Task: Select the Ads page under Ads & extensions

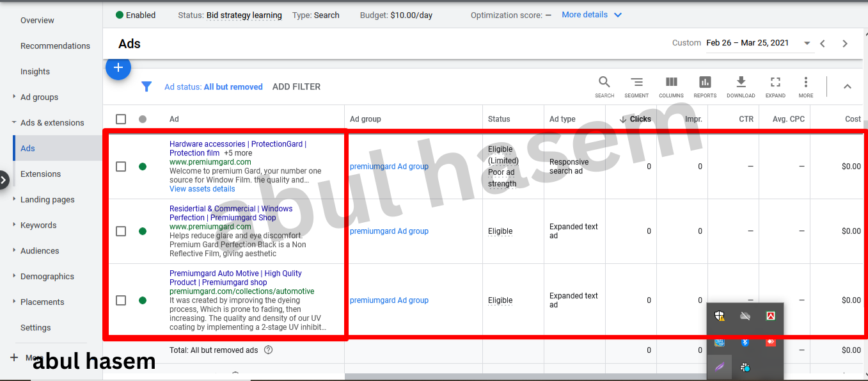Action: click(x=58, y=149)
